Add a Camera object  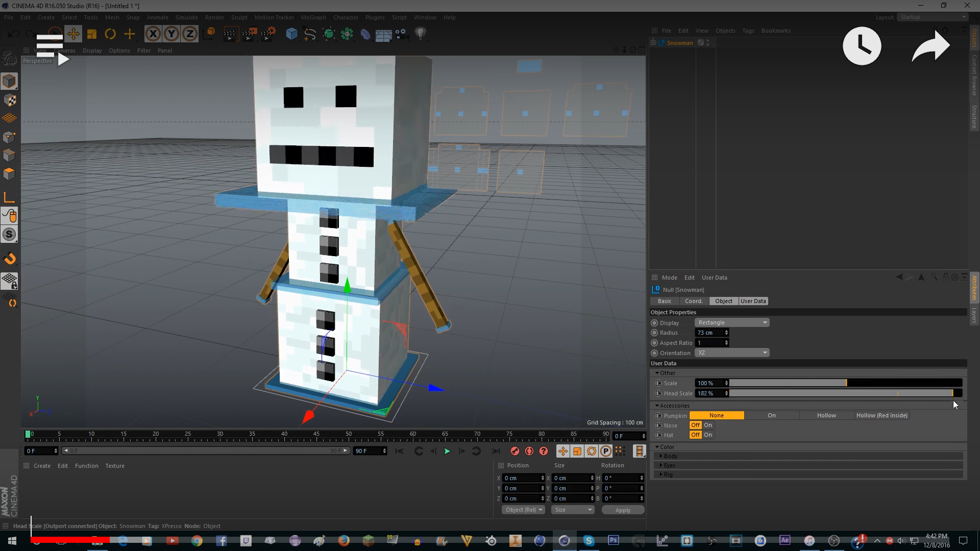point(402,34)
